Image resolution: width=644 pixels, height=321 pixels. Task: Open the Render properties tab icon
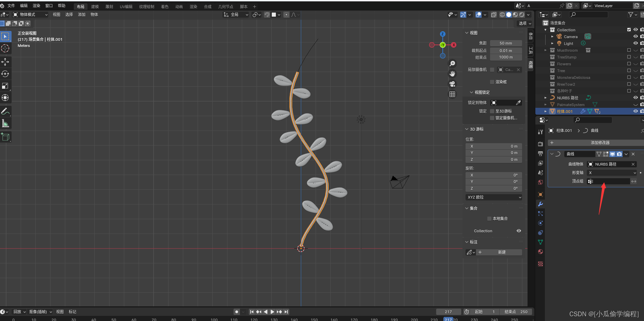point(540,144)
